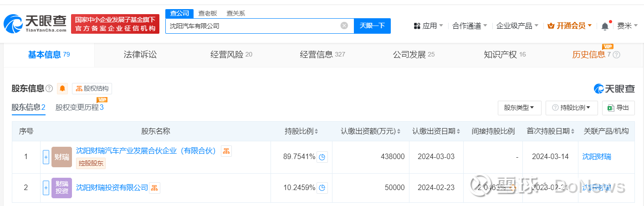Open 沈阳财瑞汽车产业发展合伙企业 shareholder link
The height and width of the screenshot is (206, 644).
point(146,151)
